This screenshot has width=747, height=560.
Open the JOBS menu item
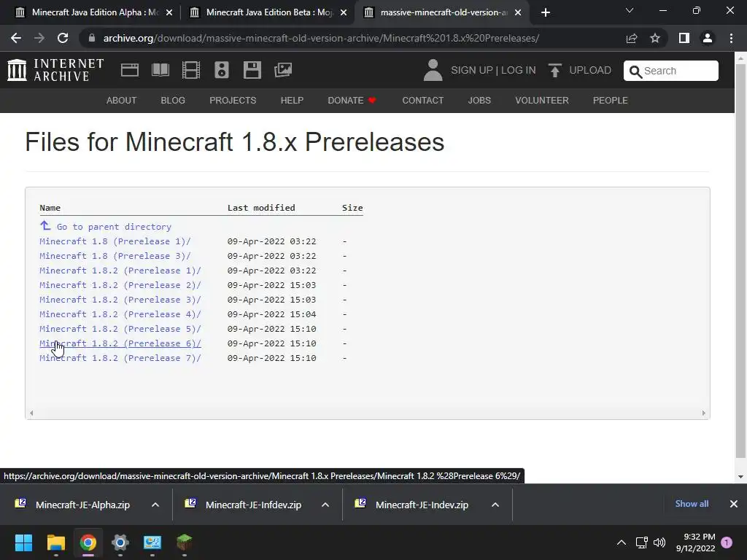(x=479, y=101)
